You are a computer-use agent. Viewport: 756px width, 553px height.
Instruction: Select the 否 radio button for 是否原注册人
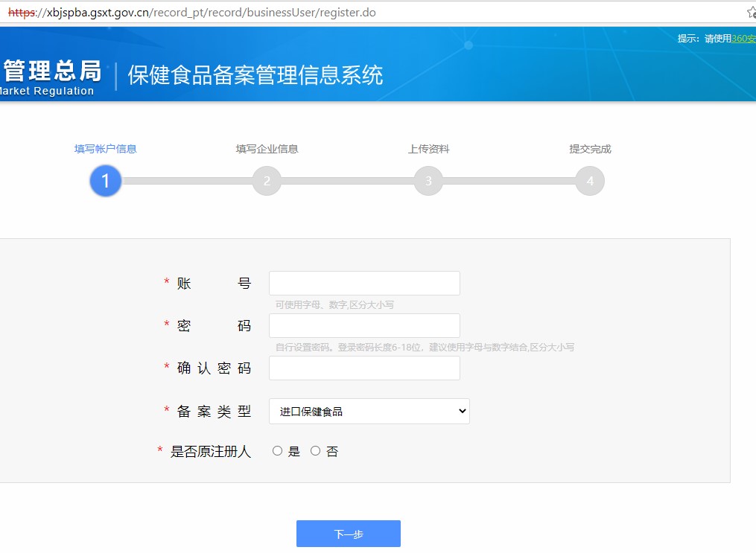[x=315, y=450]
